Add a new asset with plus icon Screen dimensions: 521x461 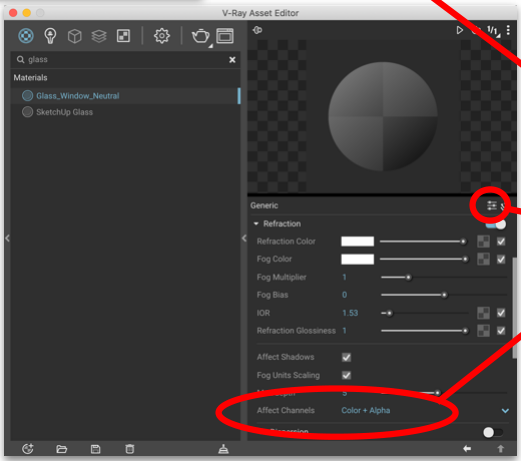click(x=28, y=449)
